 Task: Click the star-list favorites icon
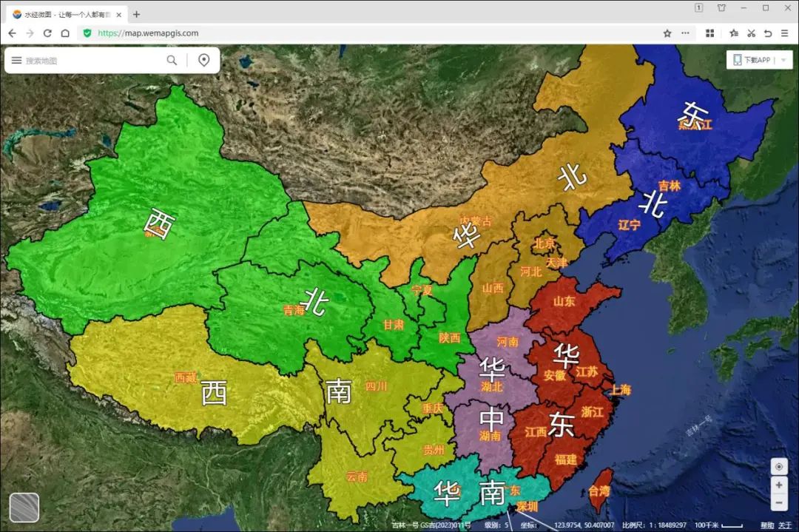[733, 33]
